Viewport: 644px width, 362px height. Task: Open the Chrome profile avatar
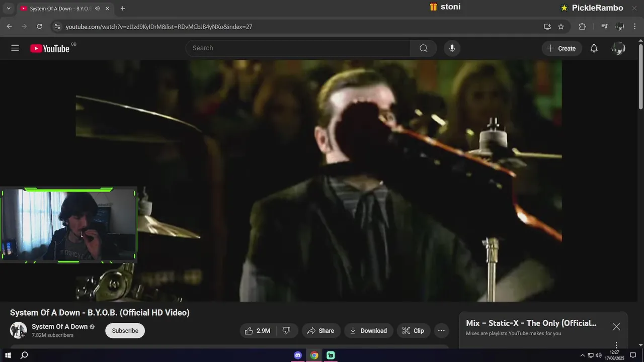(620, 26)
